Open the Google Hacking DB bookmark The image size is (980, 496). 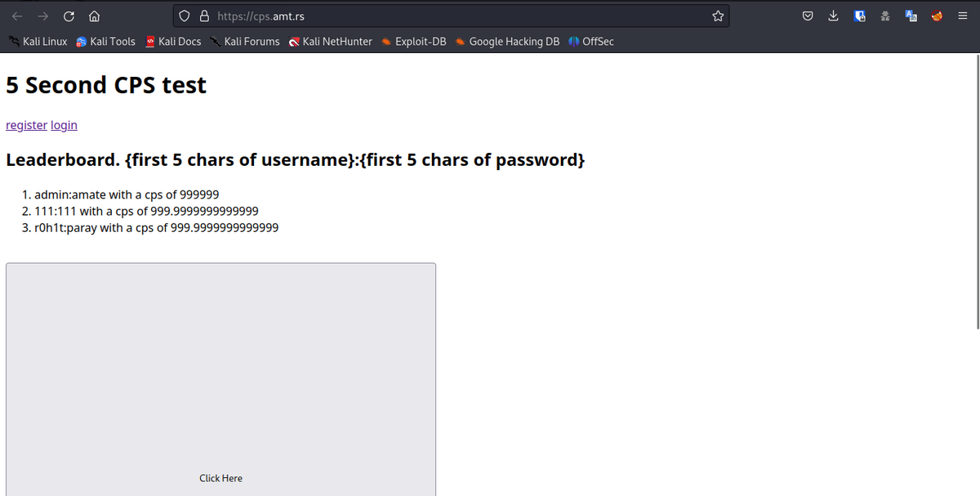point(507,41)
